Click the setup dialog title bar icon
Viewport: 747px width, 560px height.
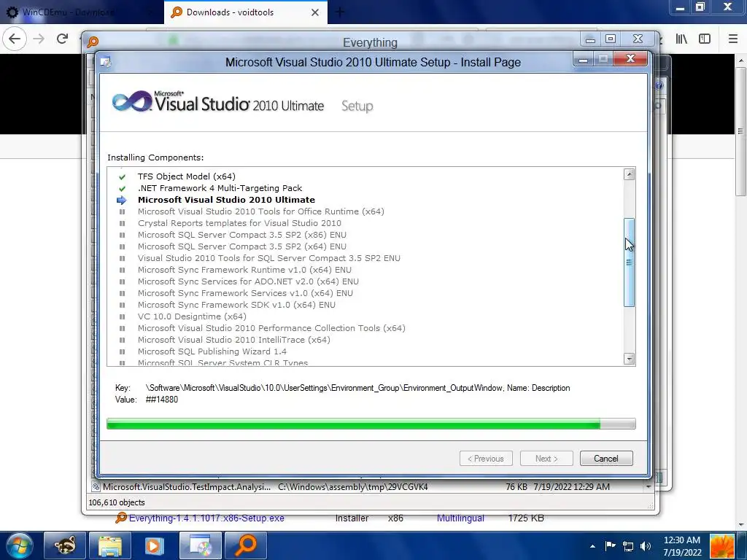click(106, 62)
